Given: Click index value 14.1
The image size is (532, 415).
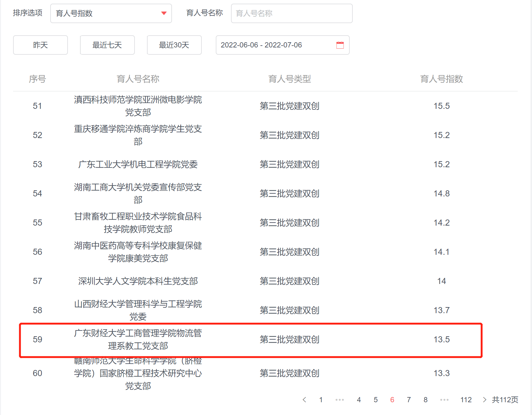Looking at the screenshot, I should 442,252.
